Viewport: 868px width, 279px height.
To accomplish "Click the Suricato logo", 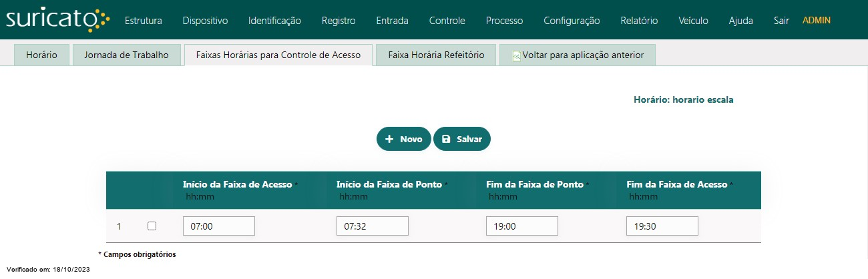I will point(57,20).
